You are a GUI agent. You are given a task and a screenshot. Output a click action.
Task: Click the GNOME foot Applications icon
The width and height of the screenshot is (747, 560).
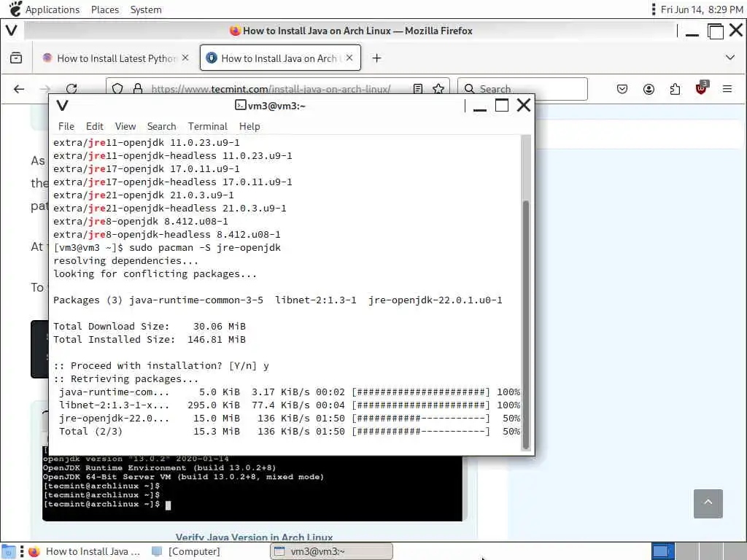(x=15, y=9)
